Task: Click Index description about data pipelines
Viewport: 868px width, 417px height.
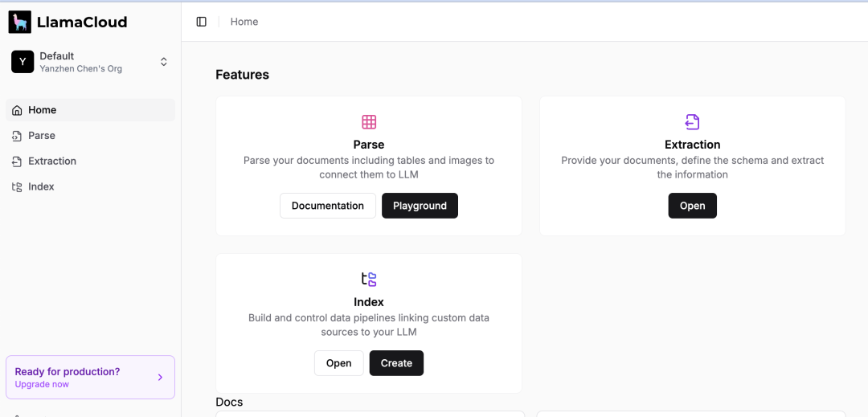Action: pos(369,325)
